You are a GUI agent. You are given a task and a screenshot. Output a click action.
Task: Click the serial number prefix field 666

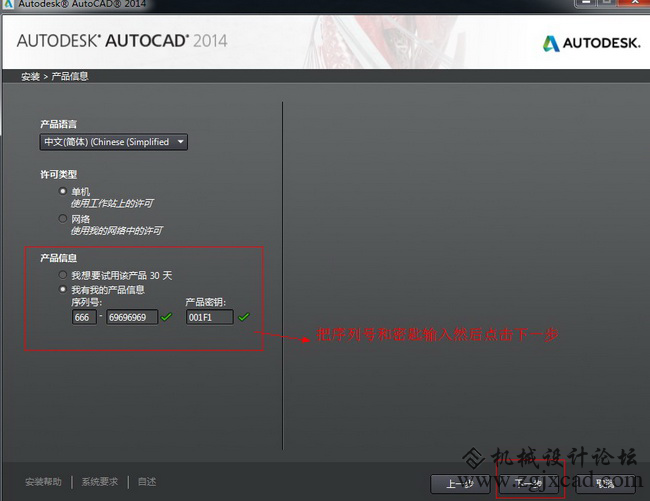pyautogui.click(x=84, y=317)
